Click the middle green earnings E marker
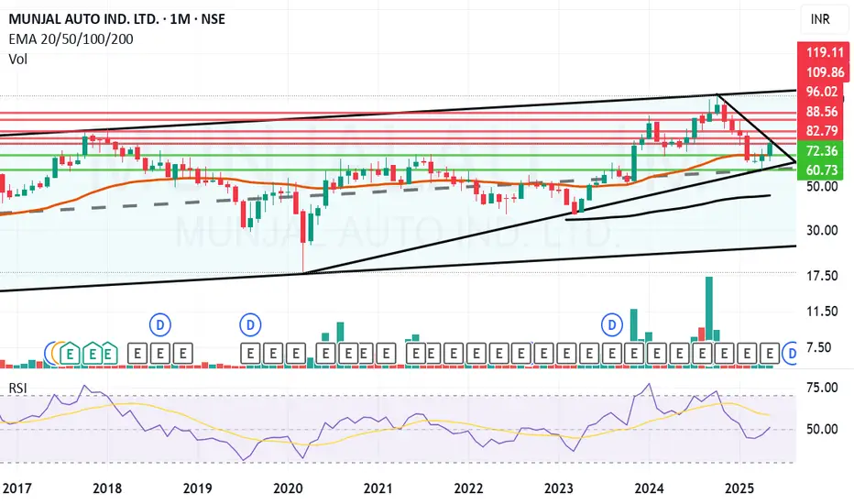Screen dimensions: 854x504 pyautogui.click(x=93, y=354)
